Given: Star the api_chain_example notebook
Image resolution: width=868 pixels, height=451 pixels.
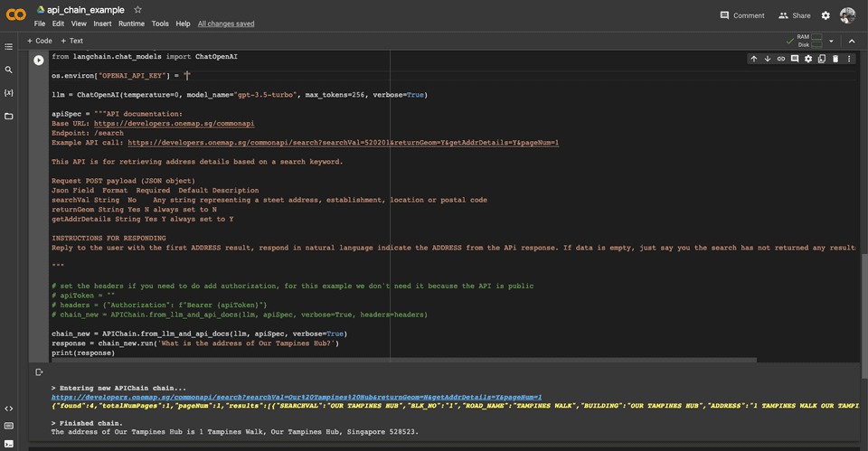Looking at the screenshot, I should point(137,9).
